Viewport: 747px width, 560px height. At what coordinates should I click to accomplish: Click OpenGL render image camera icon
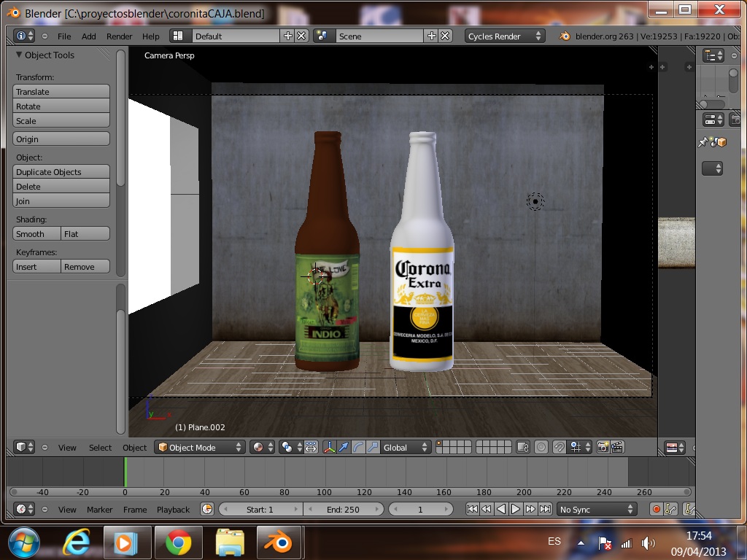603,447
